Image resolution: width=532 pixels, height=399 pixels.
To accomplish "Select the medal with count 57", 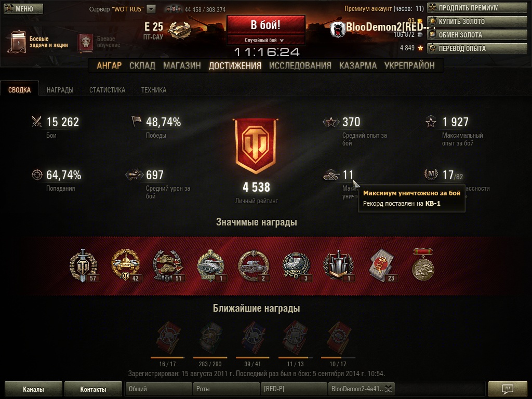I will coord(84,265).
